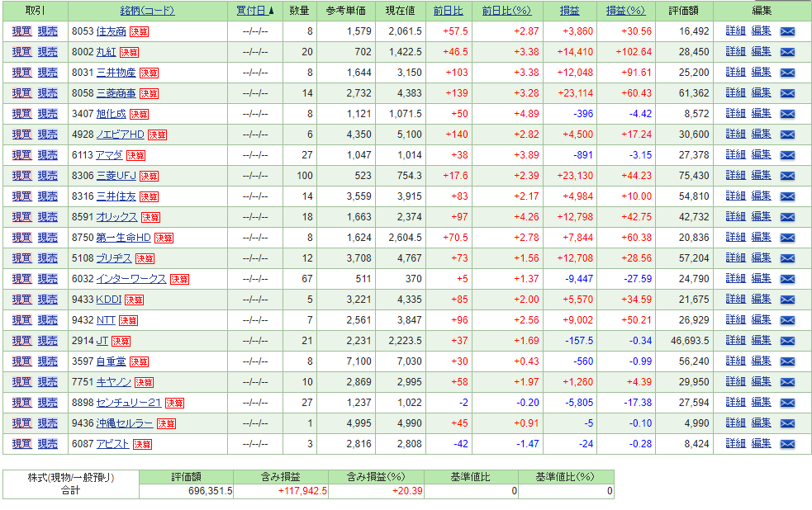Click 現買 in the アビスト row
Screen dimensions: 812x510
pyautogui.click(x=21, y=444)
